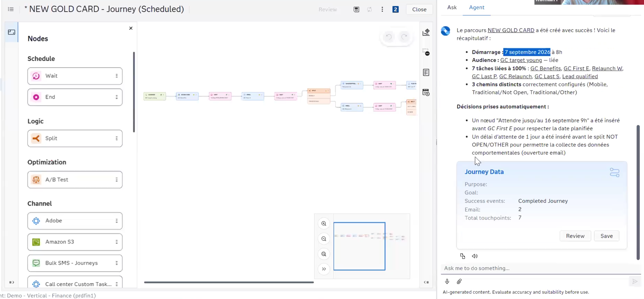Zoom out on the canvas
This screenshot has width=644, height=299.
[324, 239]
